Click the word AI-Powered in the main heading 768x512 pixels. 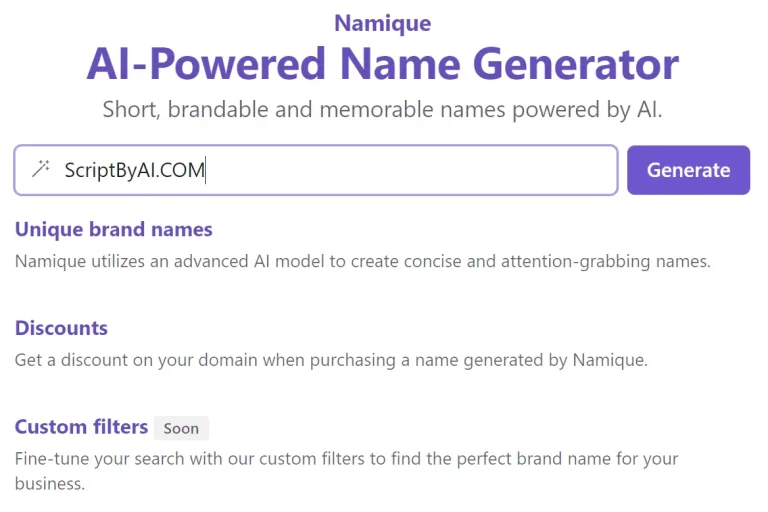click(x=206, y=65)
